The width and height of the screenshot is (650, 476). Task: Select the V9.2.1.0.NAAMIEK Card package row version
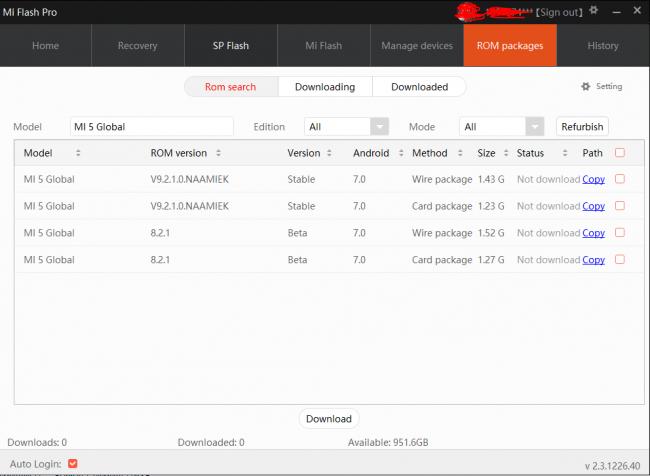click(189, 206)
